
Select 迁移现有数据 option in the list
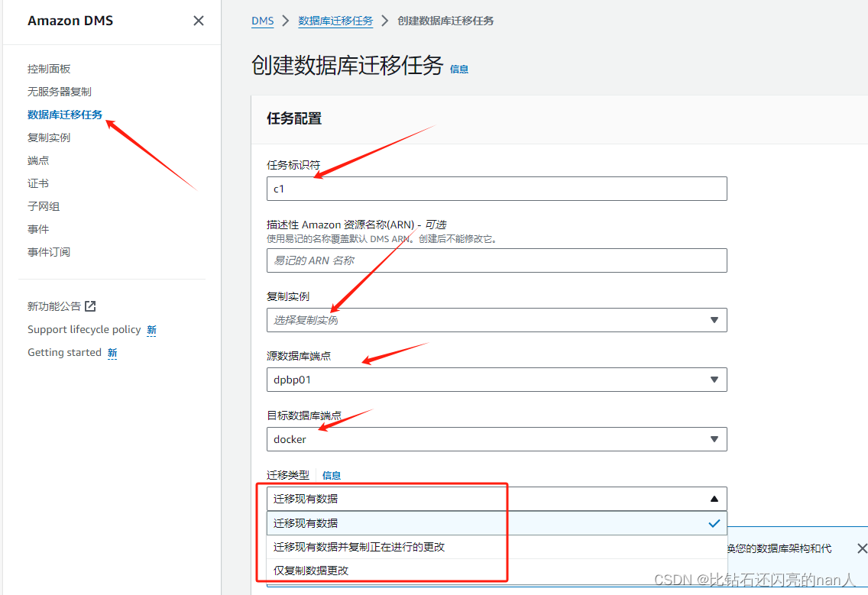tap(497, 523)
